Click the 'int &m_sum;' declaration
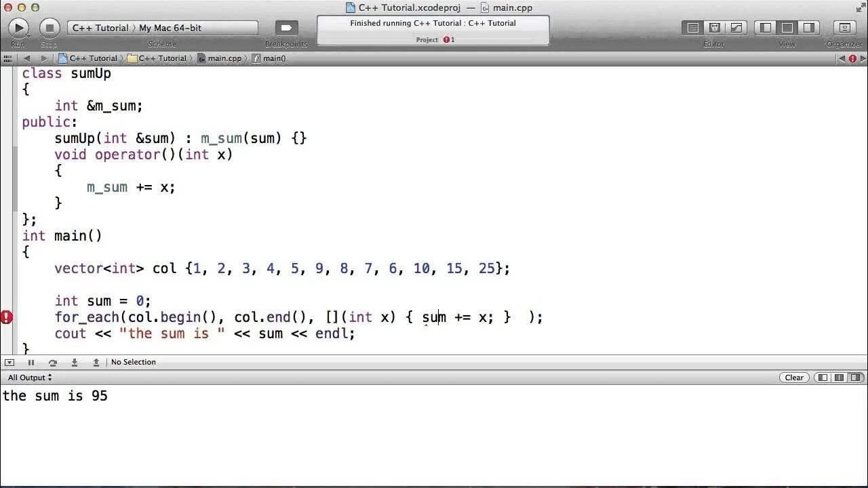The height and width of the screenshot is (488, 868). (x=98, y=106)
